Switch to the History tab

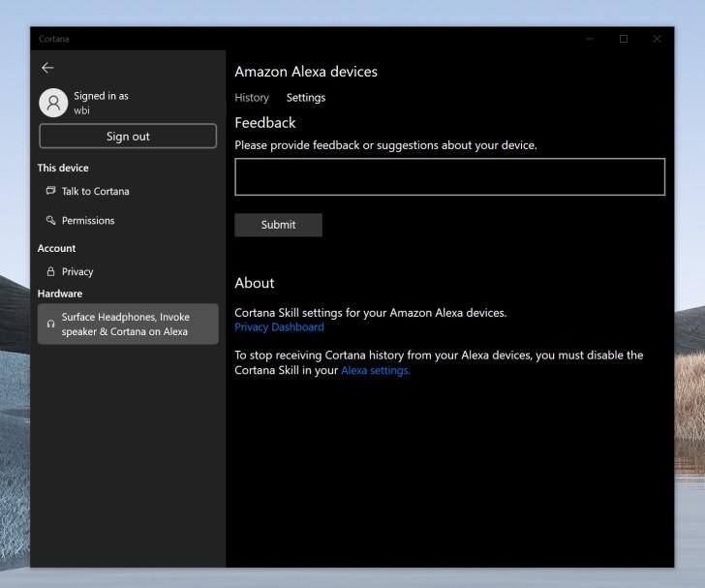[x=252, y=98]
